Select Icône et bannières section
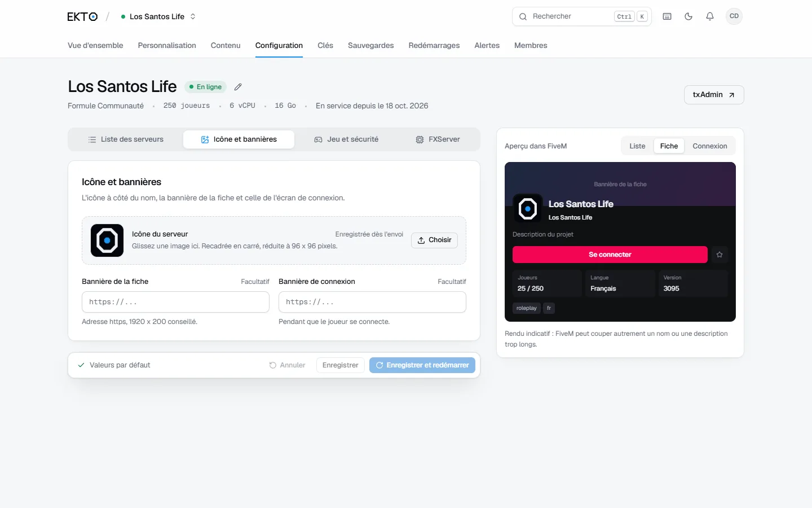 [239, 139]
